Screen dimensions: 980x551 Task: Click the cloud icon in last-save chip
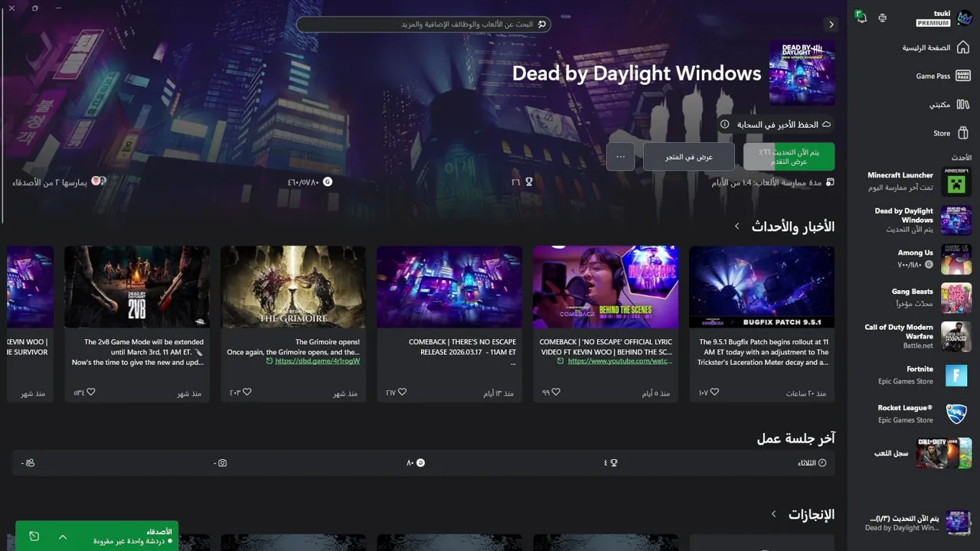pos(826,124)
